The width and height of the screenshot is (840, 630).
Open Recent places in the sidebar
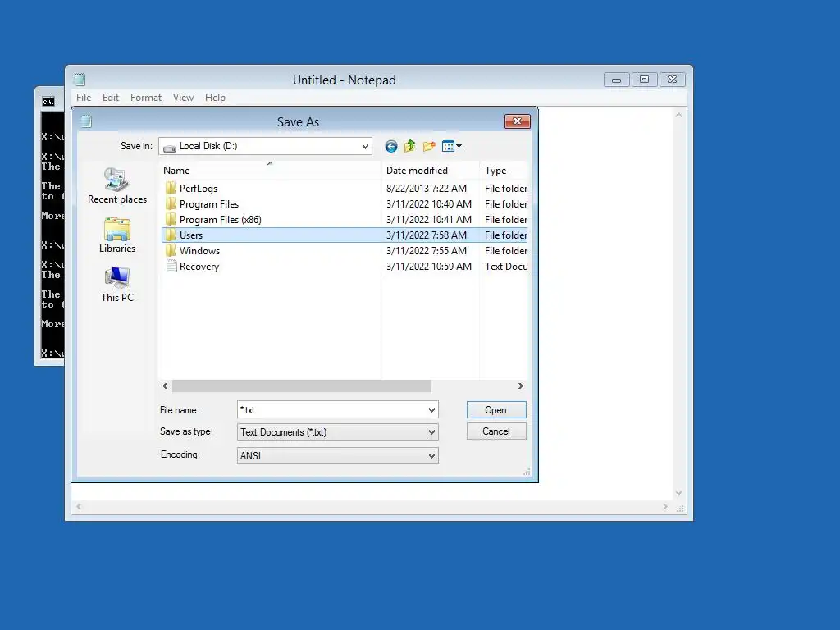pyautogui.click(x=117, y=185)
